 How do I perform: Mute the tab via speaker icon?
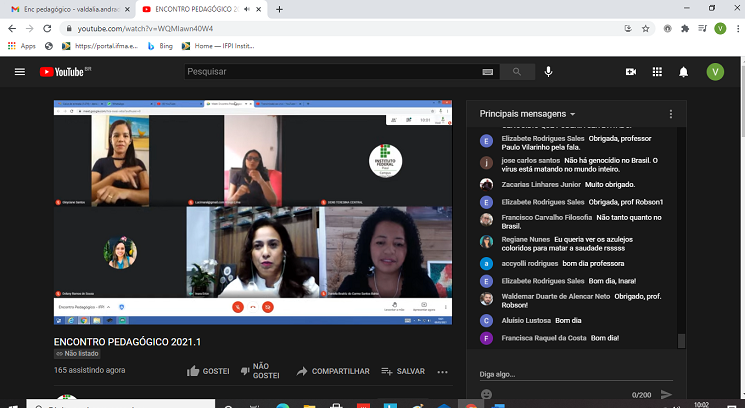[247, 9]
